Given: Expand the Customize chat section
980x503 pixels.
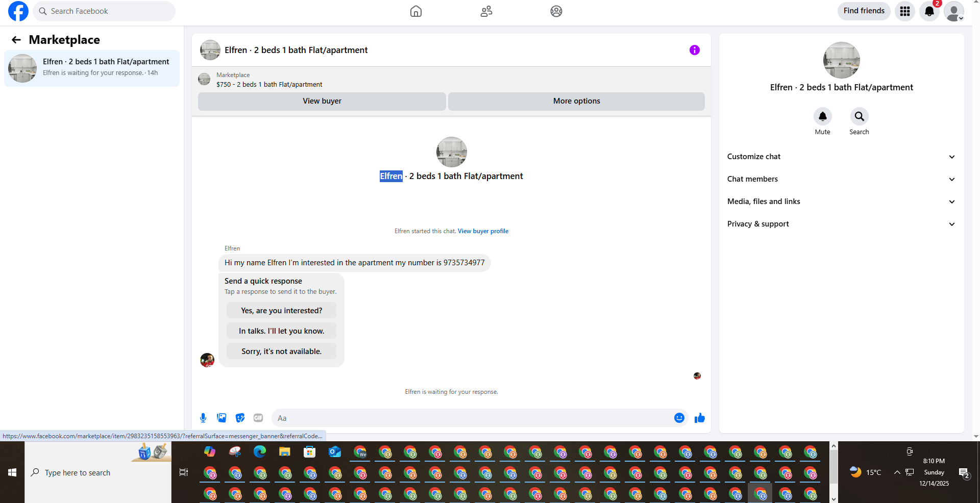Looking at the screenshot, I should coord(841,157).
